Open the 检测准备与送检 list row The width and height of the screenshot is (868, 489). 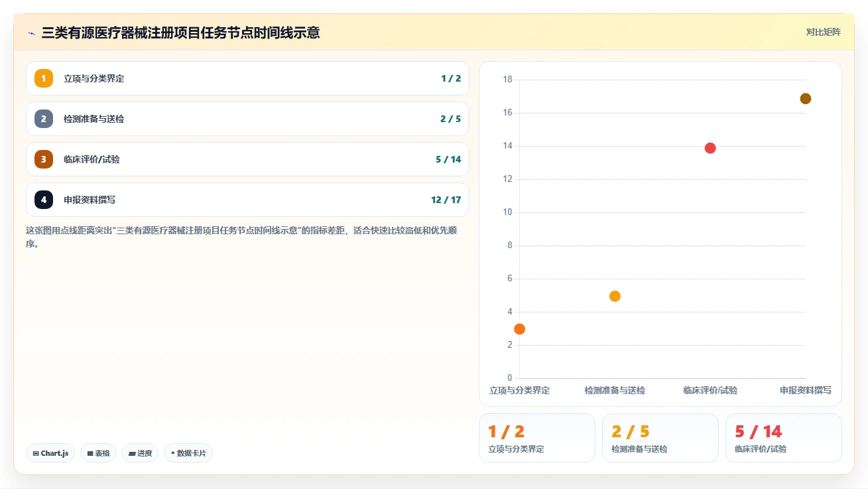[x=247, y=119]
